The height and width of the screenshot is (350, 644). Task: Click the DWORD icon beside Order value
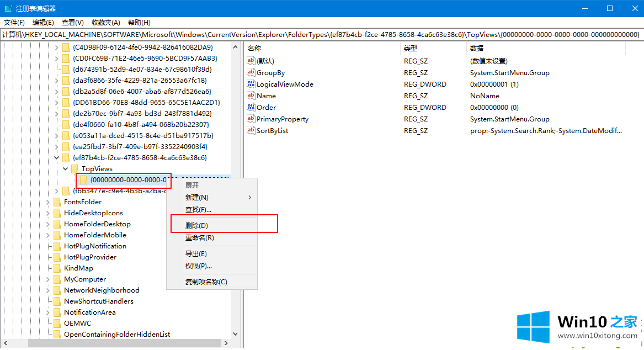click(x=251, y=108)
